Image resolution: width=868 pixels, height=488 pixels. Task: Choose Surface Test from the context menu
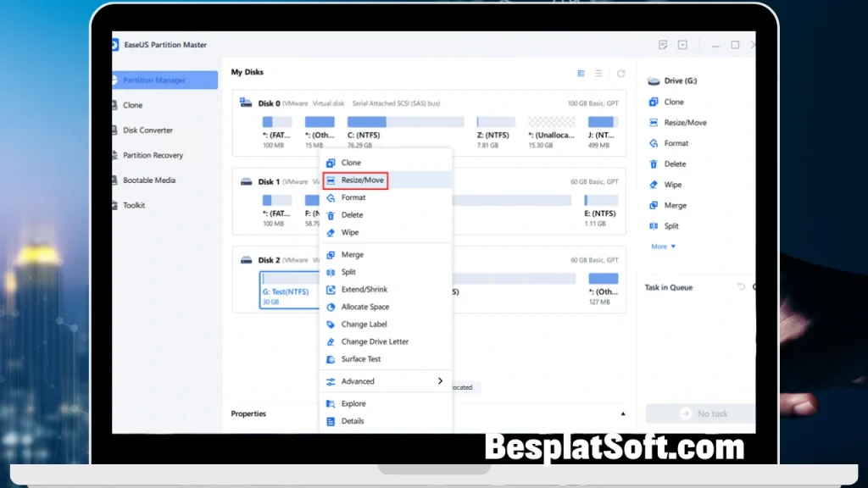pos(361,358)
